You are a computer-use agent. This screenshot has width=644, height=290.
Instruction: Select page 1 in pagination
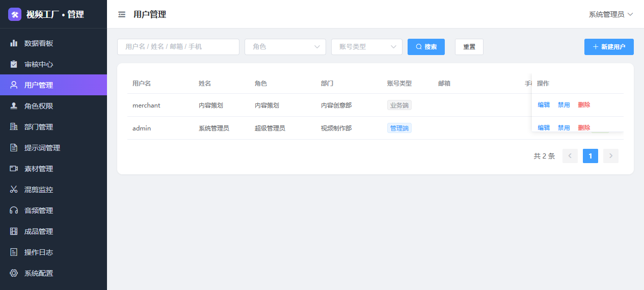591,156
